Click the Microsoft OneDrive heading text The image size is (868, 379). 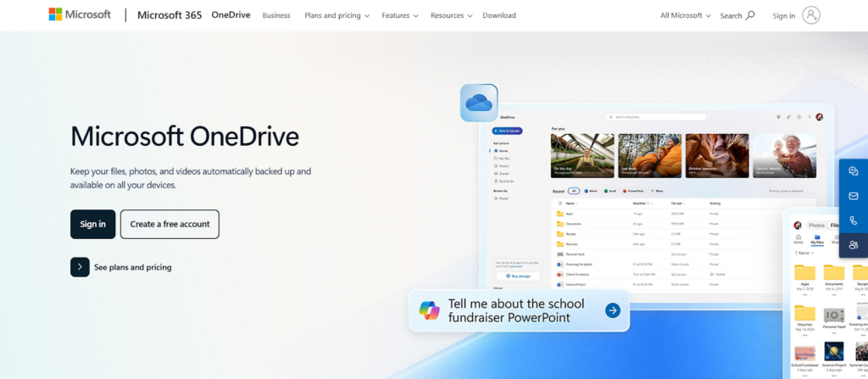[x=185, y=137]
